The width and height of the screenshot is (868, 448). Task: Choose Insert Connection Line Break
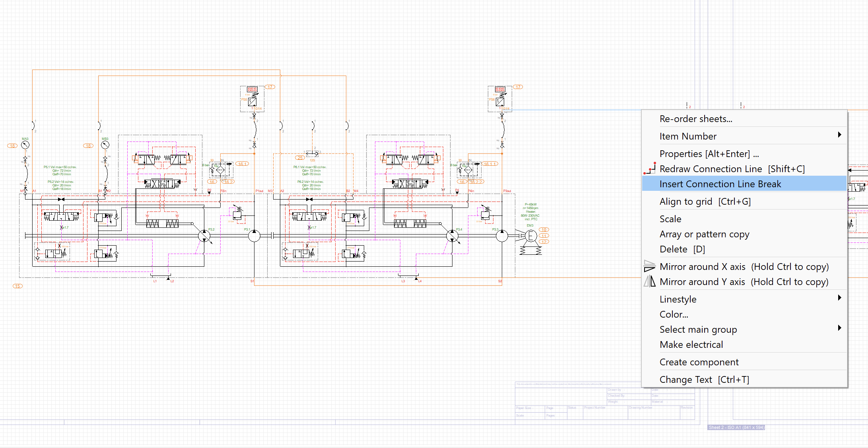[720, 184]
